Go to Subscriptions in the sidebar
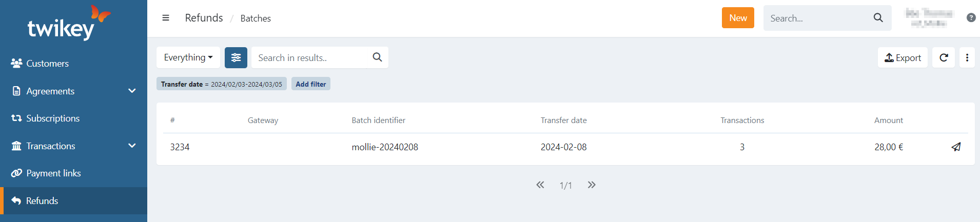 click(x=53, y=118)
